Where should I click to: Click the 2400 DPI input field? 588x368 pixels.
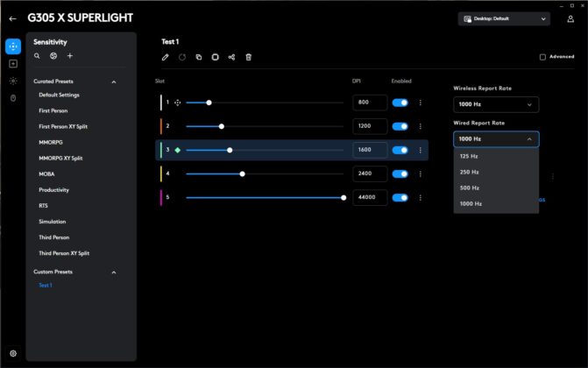tap(370, 173)
